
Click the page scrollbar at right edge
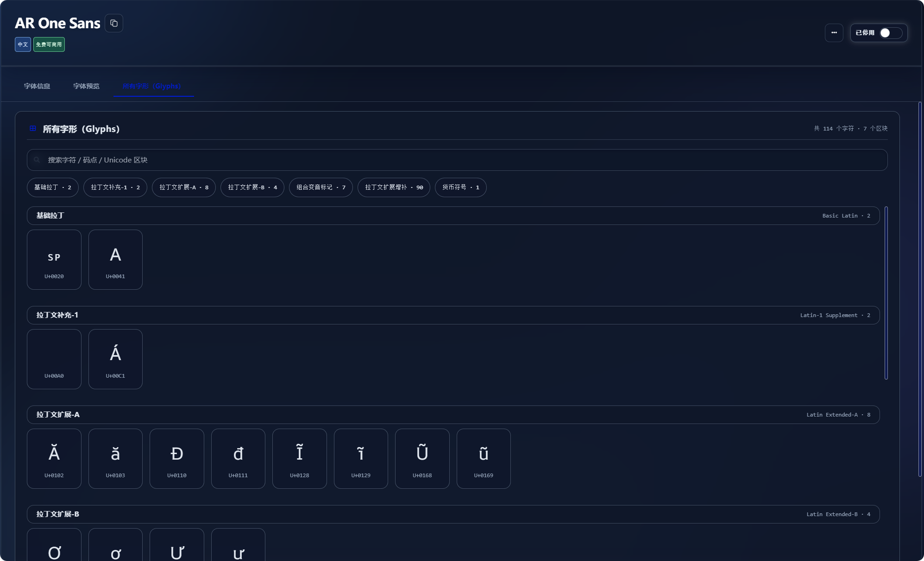click(920, 289)
